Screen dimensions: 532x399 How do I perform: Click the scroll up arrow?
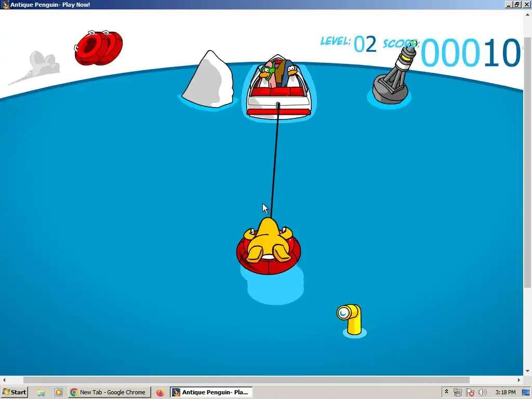coord(527,14)
